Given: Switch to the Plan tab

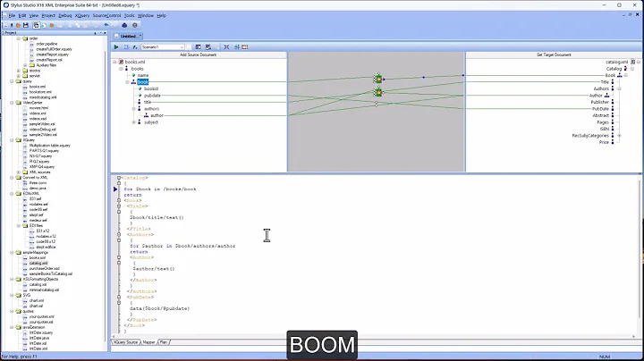Looking at the screenshot, I should [x=164, y=342].
